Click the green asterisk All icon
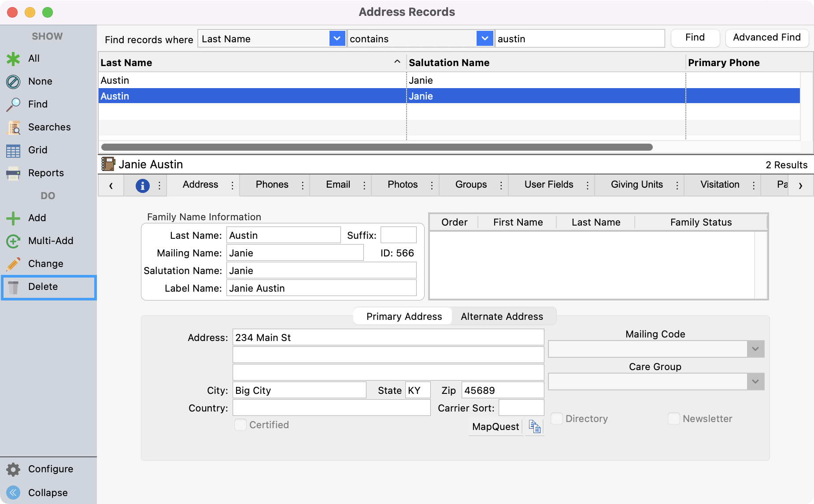 tap(13, 59)
